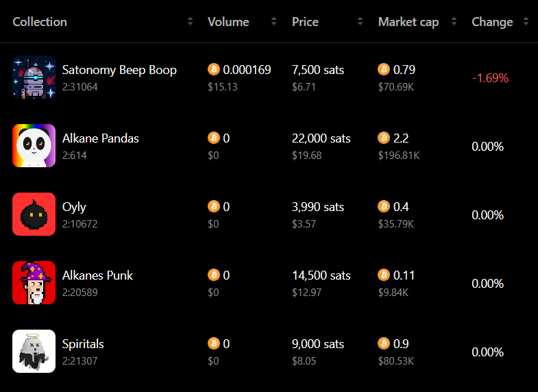Click Bitcoin icon beside 0.000169 volume
538x392 pixels.
coord(214,70)
